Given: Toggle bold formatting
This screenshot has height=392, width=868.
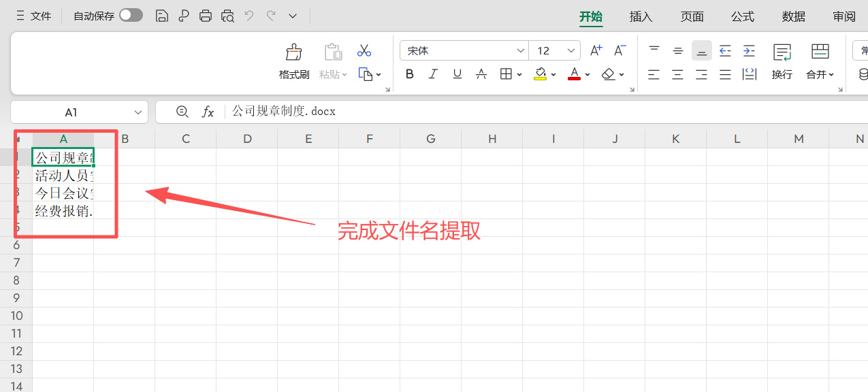Looking at the screenshot, I should click(x=409, y=74).
